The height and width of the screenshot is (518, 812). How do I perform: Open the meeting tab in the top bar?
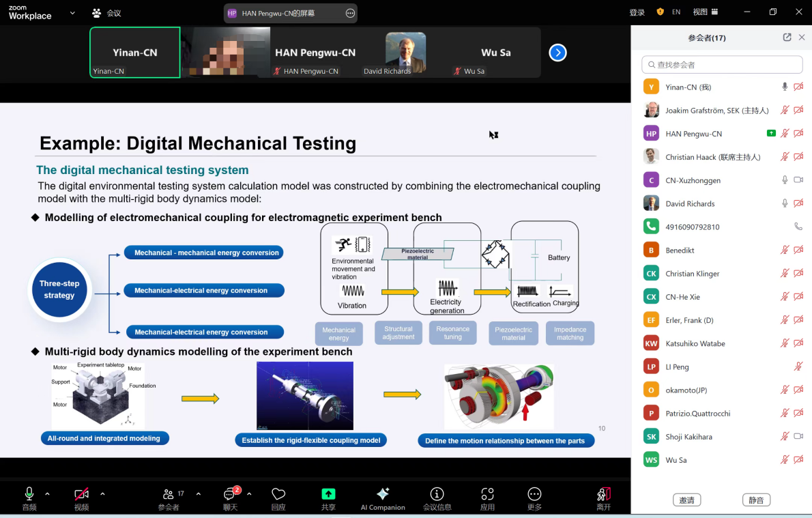106,12
